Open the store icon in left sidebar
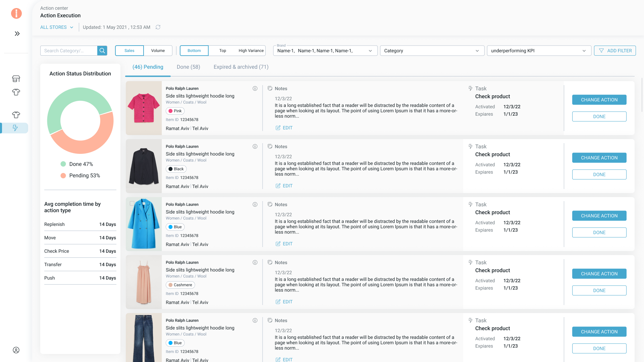The width and height of the screenshot is (644, 362). (16, 79)
